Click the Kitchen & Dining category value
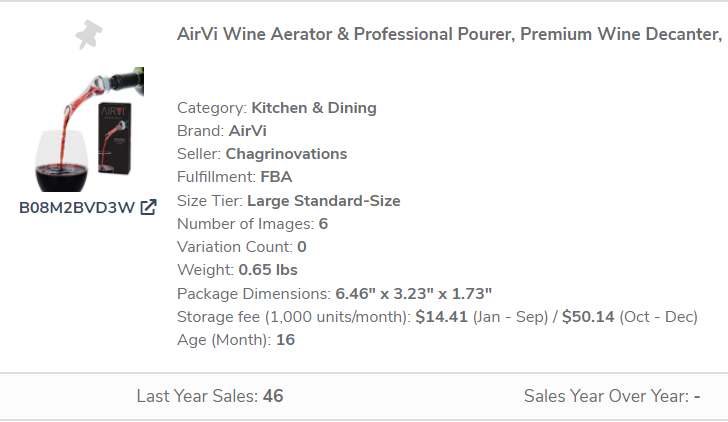This screenshot has height=422, width=728. pos(314,108)
